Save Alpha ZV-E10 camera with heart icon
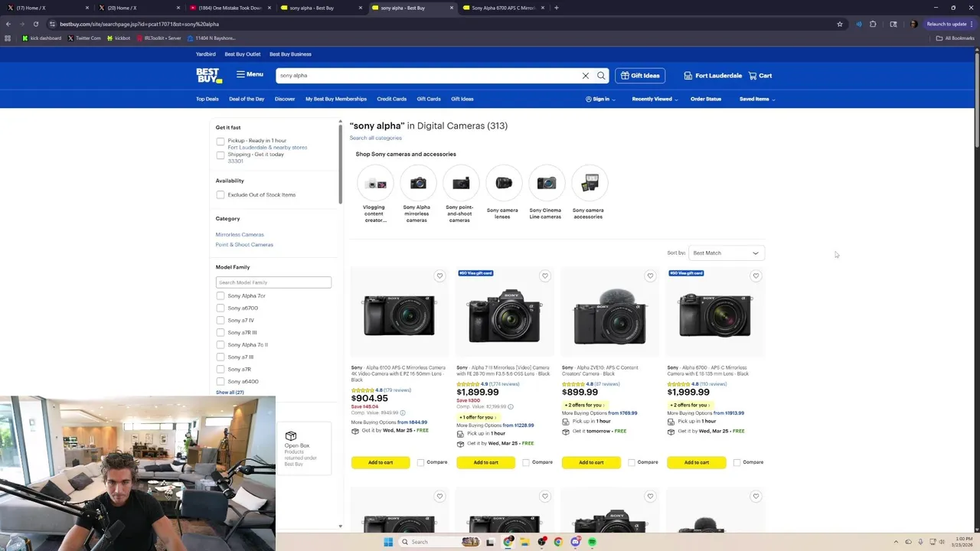 [x=650, y=275]
